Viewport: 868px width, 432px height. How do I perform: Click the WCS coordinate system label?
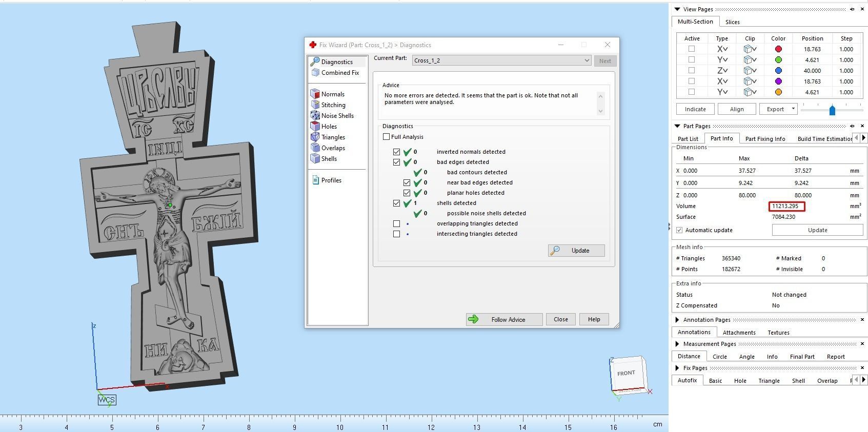tap(107, 400)
